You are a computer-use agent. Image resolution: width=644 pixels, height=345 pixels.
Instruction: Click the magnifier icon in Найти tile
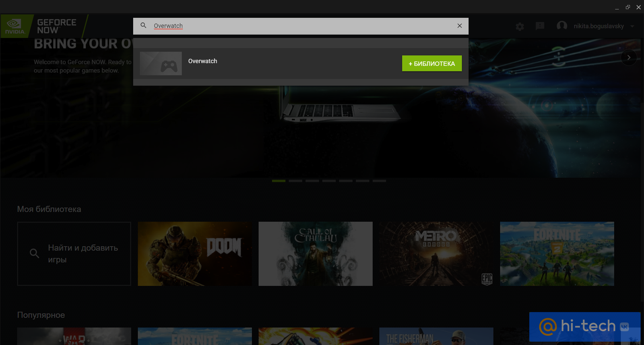[x=35, y=254]
